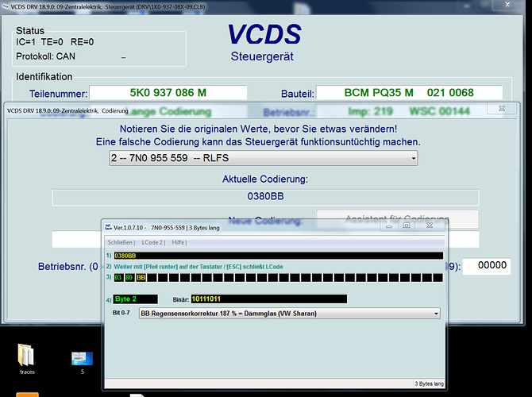Viewport: 532px width, 397px height.
Task: Close the main VCDS Steuergerät window
Action: tap(507, 5)
